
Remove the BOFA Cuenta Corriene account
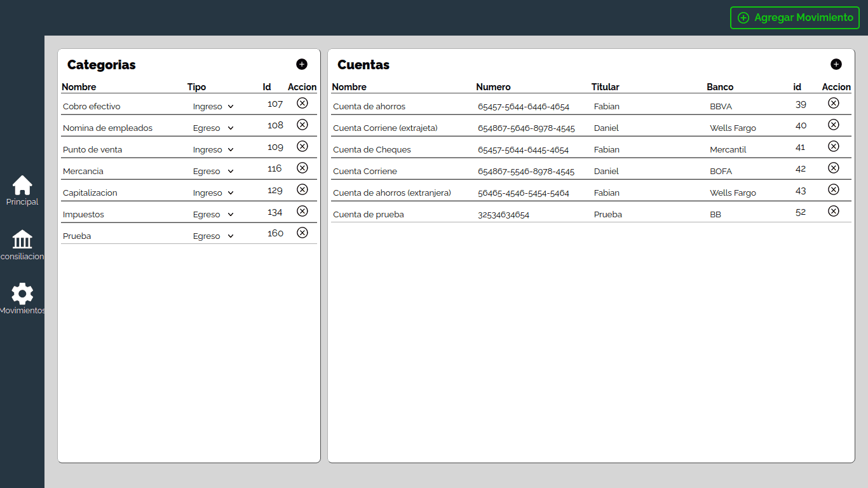tap(834, 168)
